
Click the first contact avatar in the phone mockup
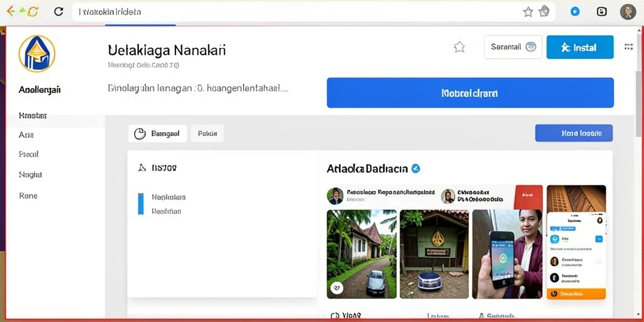554,261
